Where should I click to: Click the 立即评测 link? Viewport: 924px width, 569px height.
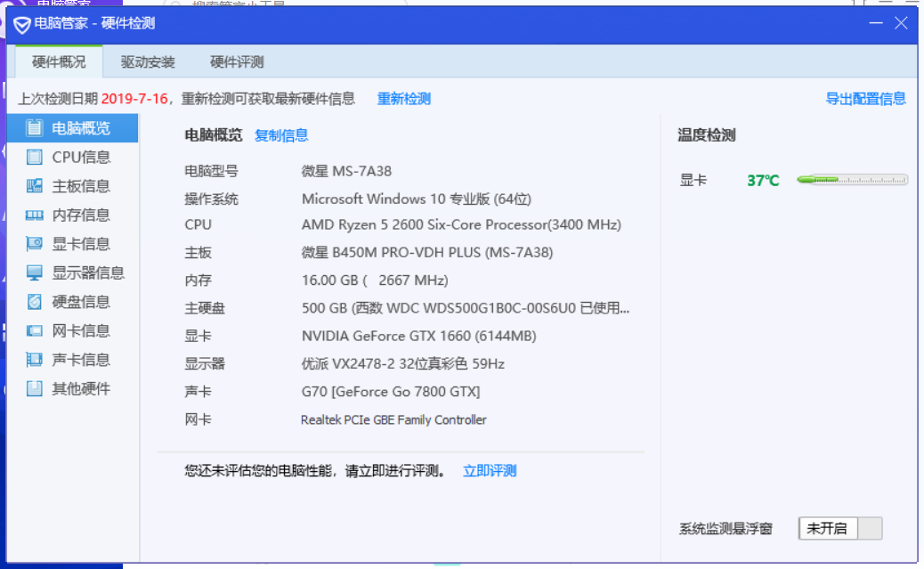pos(490,470)
